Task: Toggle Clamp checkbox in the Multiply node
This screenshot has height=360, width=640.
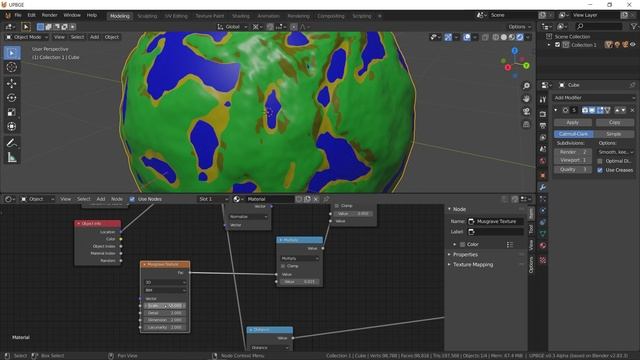Action: [x=283, y=266]
